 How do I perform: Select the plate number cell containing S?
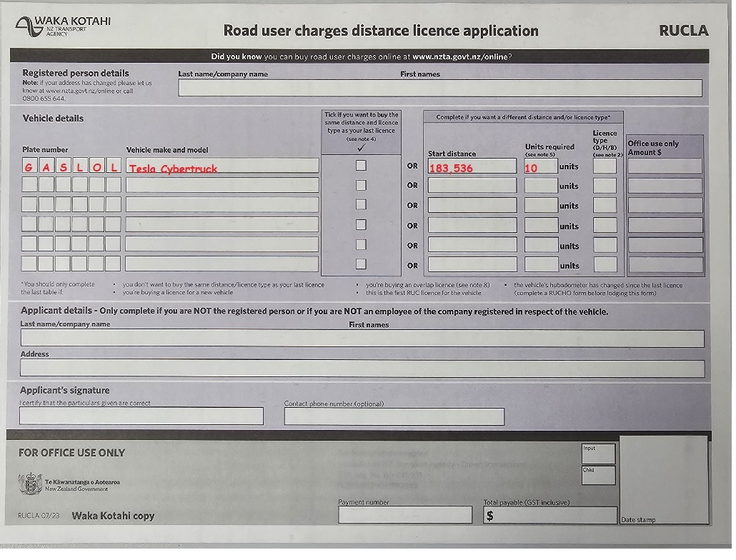64,166
